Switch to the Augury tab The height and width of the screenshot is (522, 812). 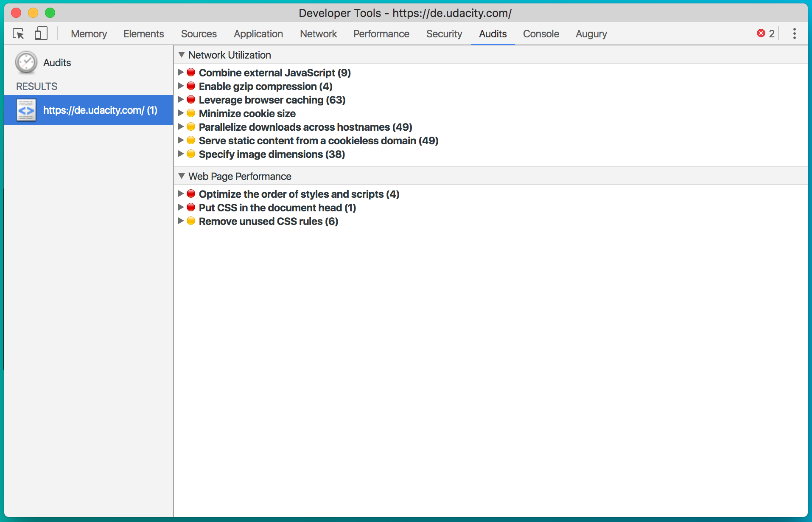pyautogui.click(x=591, y=34)
